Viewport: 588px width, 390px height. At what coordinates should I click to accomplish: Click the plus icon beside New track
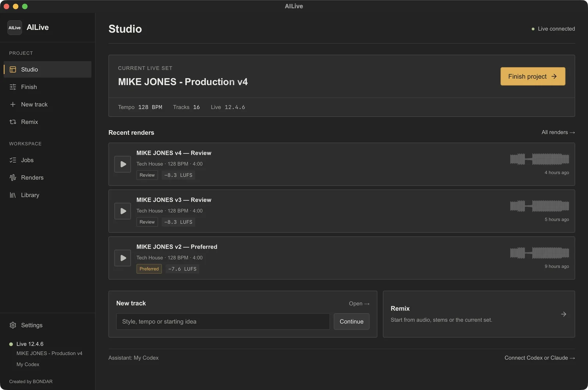[x=13, y=104]
